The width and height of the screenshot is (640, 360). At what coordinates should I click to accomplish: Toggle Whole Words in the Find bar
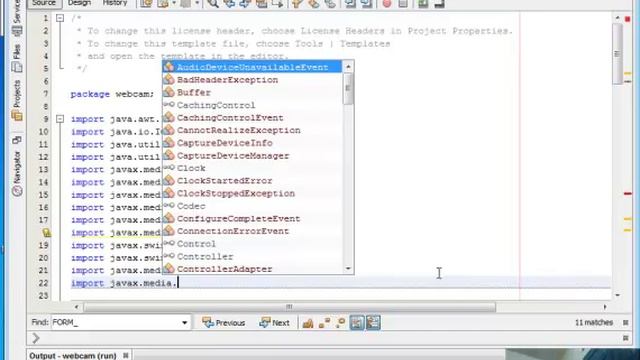click(324, 323)
